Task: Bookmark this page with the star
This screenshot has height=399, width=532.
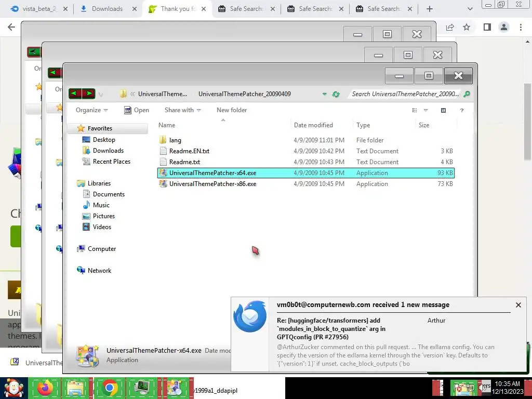Action: [467, 27]
